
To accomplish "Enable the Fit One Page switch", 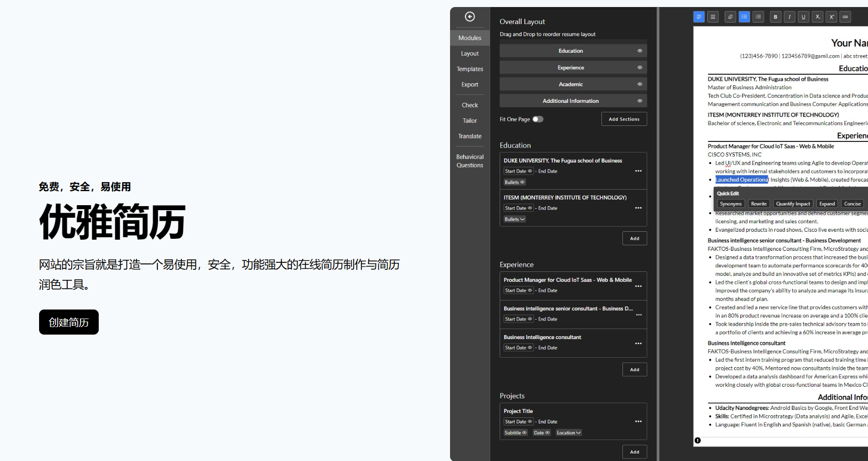I will (538, 119).
